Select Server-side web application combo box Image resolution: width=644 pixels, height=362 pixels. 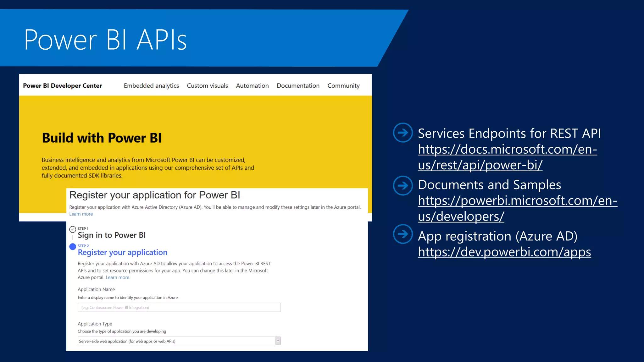click(176, 341)
